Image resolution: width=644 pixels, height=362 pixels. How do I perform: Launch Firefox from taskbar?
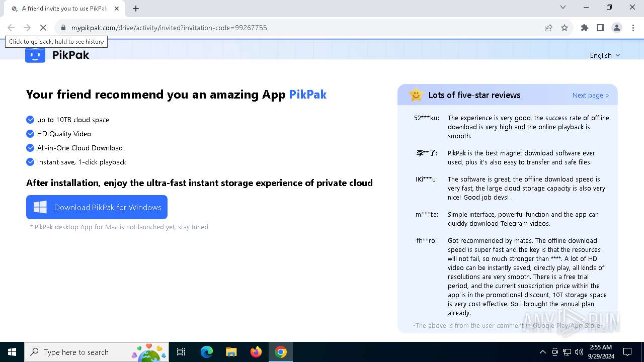(256, 352)
